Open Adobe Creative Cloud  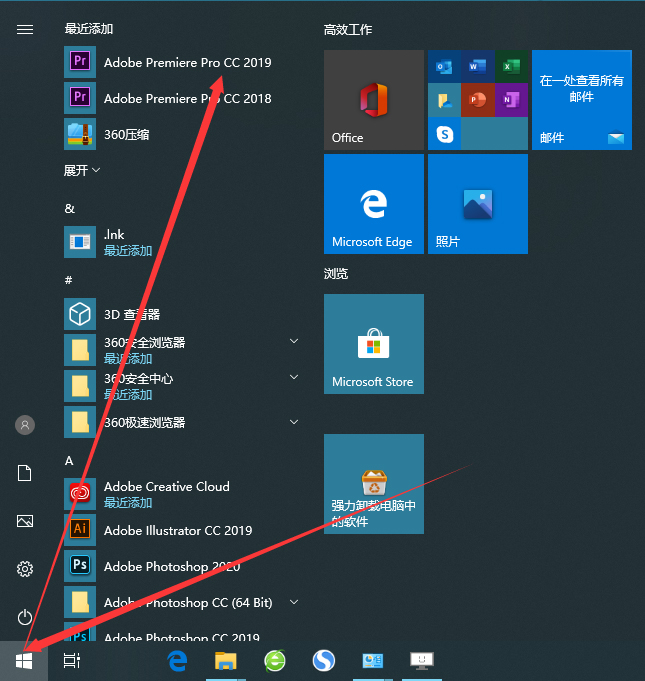coord(166,487)
